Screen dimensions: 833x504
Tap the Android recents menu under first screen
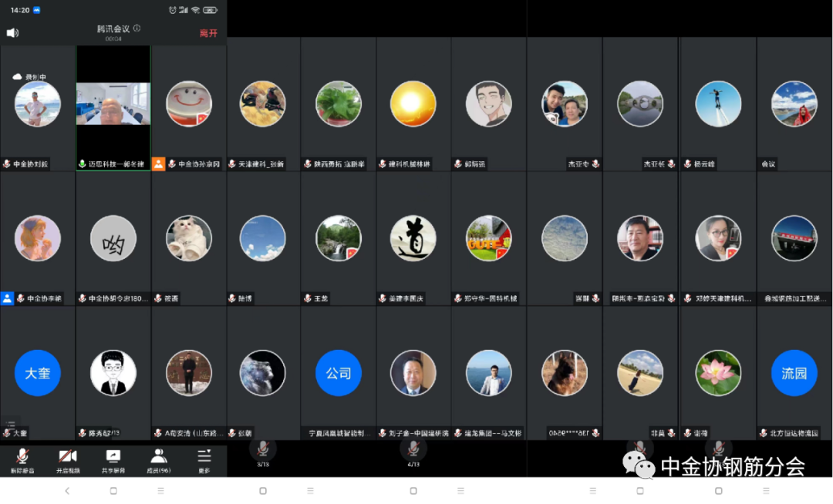(x=160, y=491)
